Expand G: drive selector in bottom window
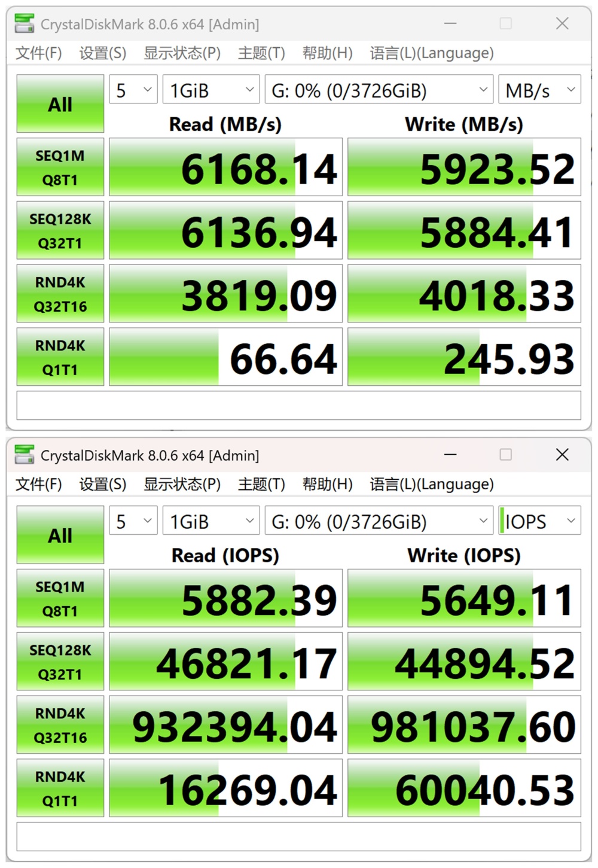This screenshot has height=868, width=598. click(379, 521)
